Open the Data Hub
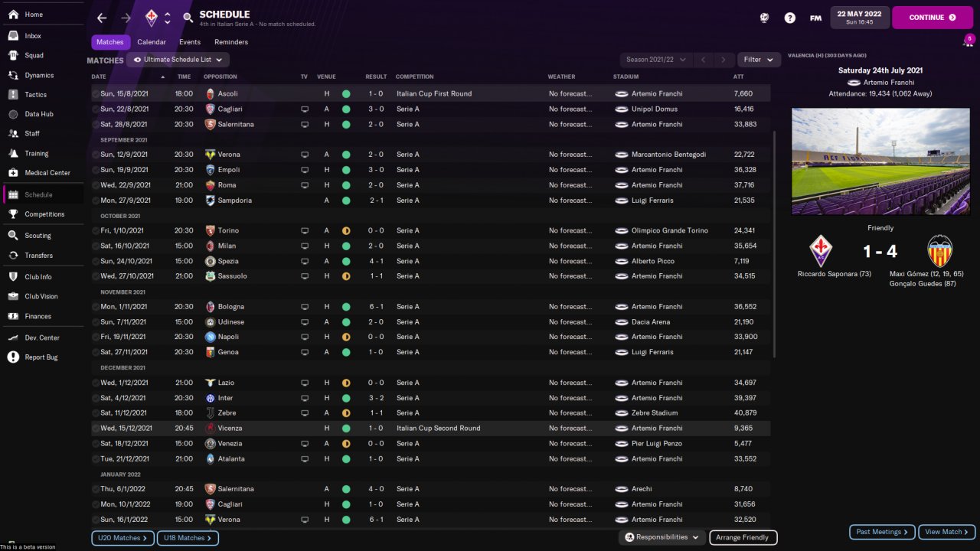Image resolution: width=980 pixels, height=551 pixels. [x=42, y=114]
